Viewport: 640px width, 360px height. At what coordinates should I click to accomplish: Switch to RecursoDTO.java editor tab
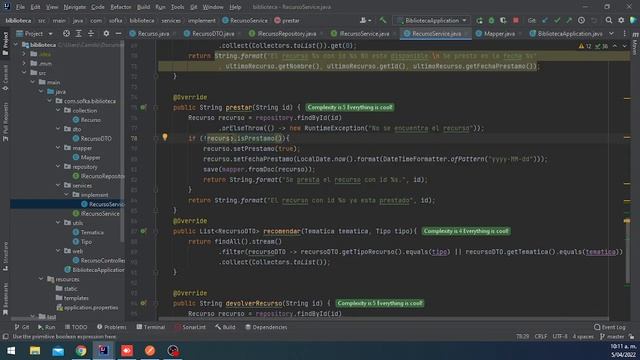[209, 33]
